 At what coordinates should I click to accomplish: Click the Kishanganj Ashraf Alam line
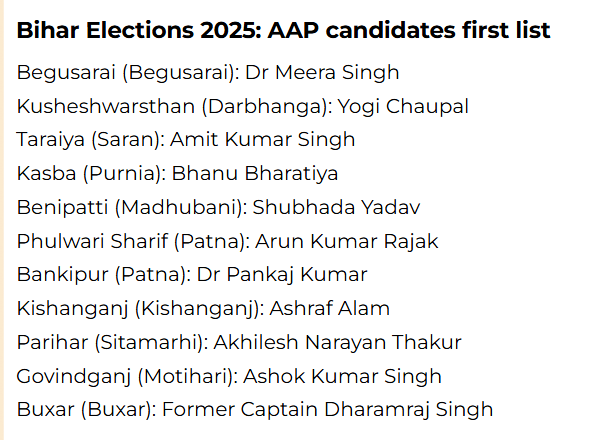pos(203,309)
